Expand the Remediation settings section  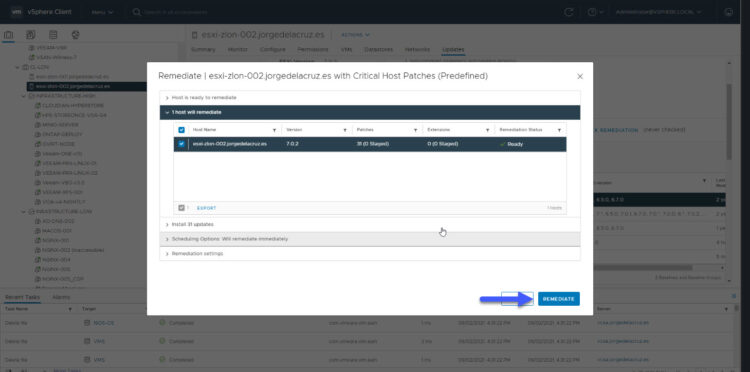tap(370, 253)
